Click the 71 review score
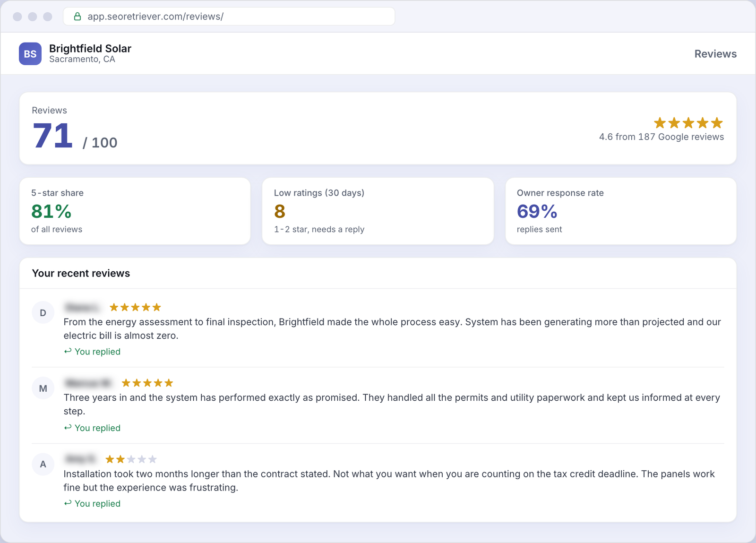Viewport: 756px width, 543px height. click(52, 136)
